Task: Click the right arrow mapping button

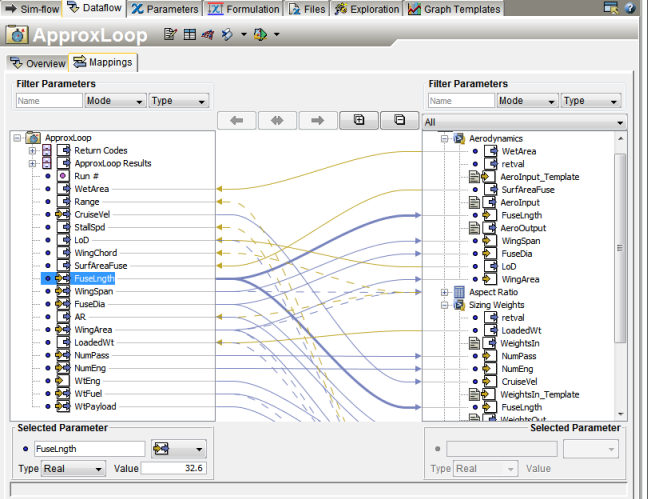Action: 317,120
